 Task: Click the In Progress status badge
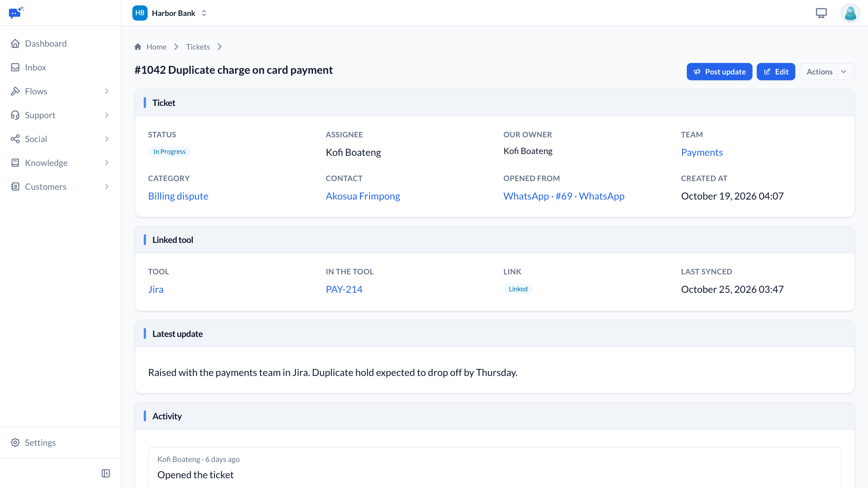tap(169, 152)
